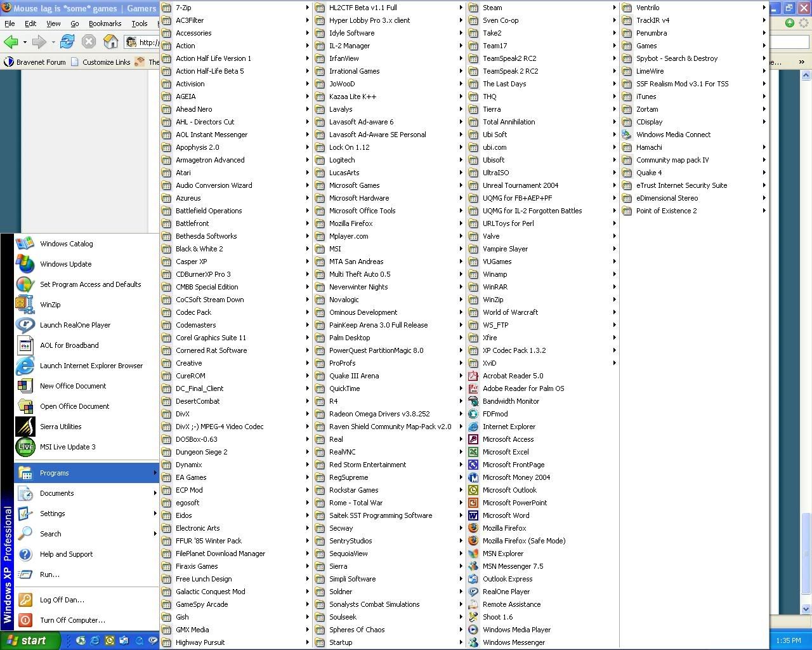Viewport: 812px width, 650px height.
Task: Open the browser Edit menu
Action: pos(30,23)
